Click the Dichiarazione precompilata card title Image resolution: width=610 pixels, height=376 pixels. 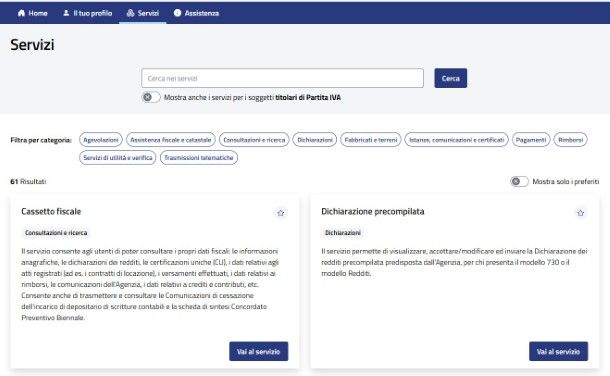373,212
